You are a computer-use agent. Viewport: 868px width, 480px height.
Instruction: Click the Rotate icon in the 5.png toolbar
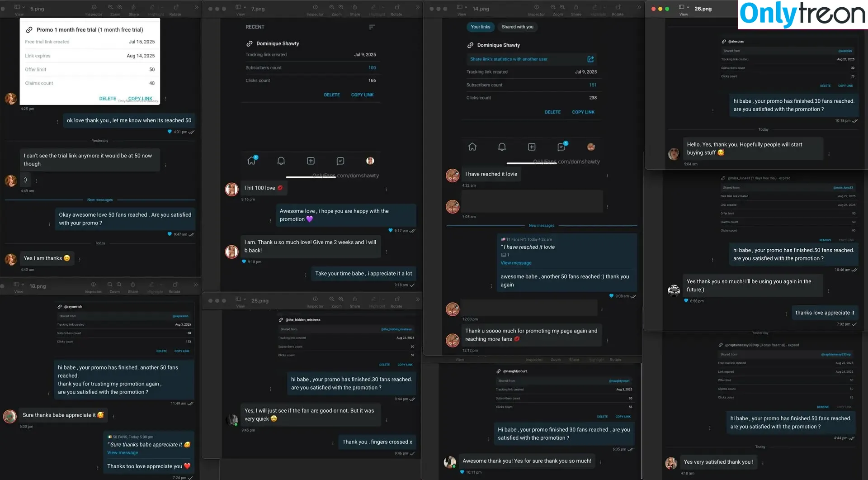coord(176,7)
